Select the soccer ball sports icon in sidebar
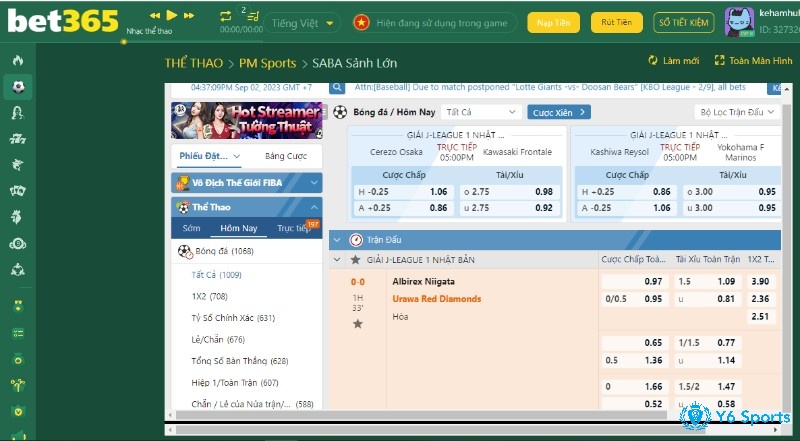 point(18,87)
